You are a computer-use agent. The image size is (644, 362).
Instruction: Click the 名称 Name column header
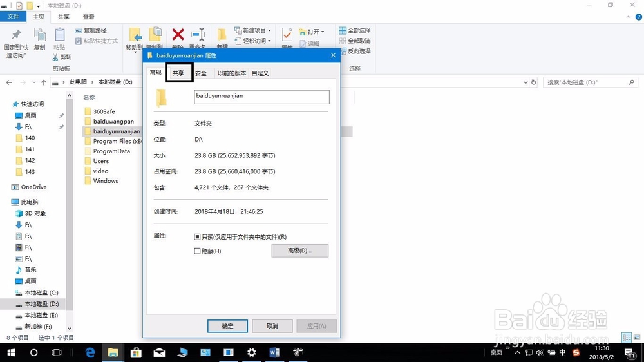pyautogui.click(x=89, y=97)
